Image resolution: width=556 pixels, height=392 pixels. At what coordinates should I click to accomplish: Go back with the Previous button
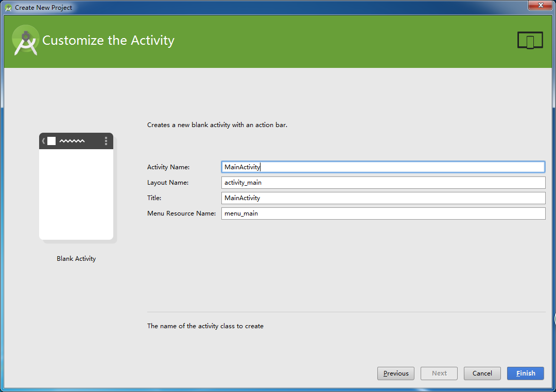pos(396,373)
